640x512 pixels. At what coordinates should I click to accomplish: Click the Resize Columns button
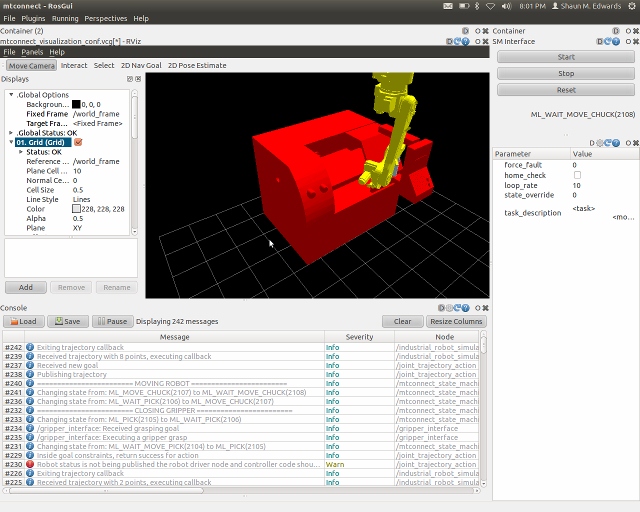455,321
